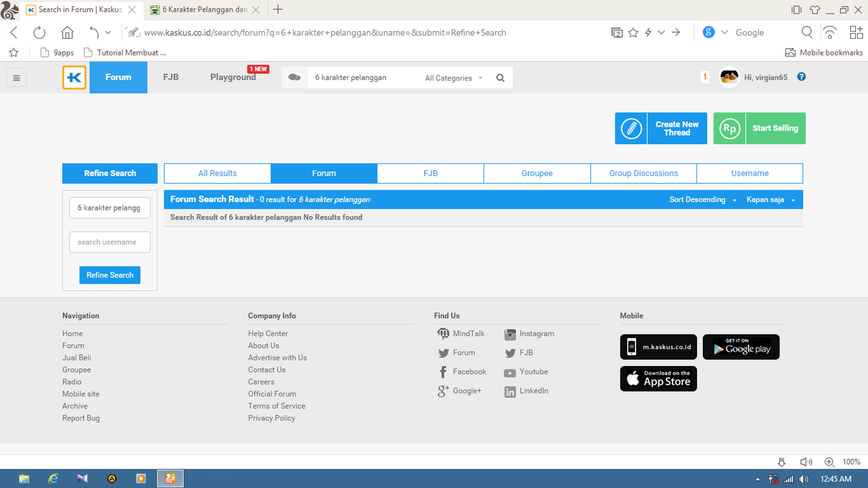Open the Help Center link
The image size is (868, 488).
pos(268,333)
